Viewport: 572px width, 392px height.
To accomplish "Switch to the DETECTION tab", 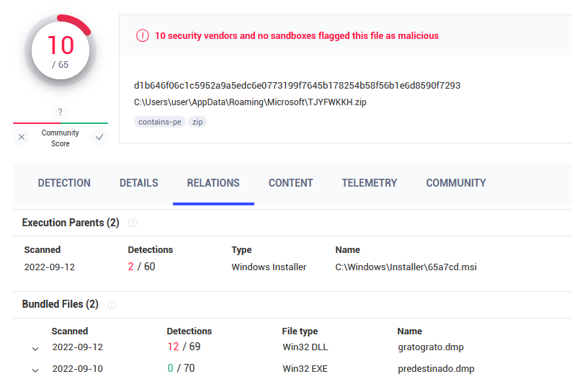I will point(64,183).
